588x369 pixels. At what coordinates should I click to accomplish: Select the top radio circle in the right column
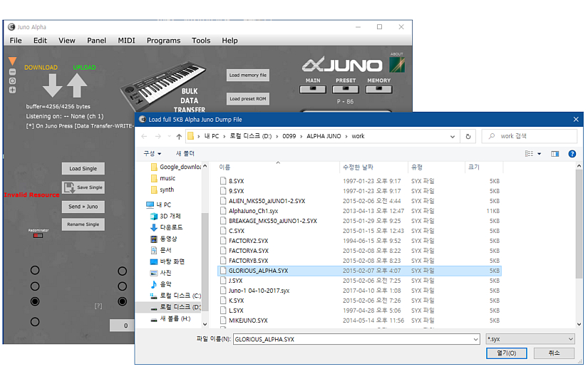[x=123, y=271]
